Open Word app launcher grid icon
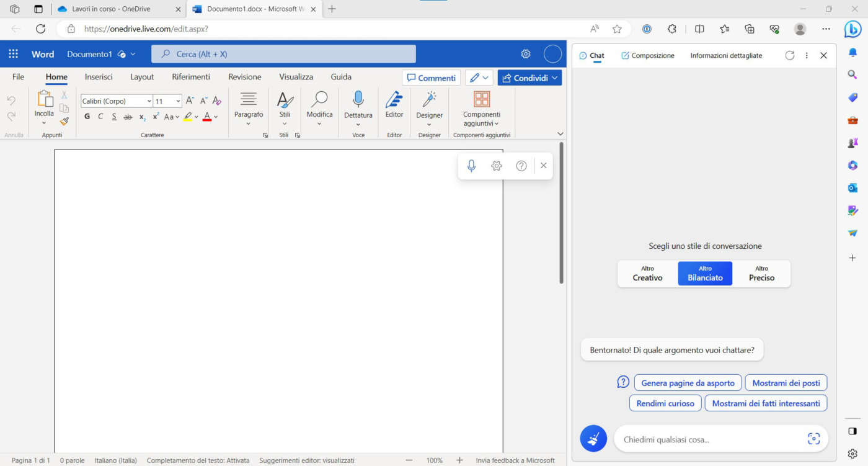This screenshot has width=868, height=466. (14, 54)
